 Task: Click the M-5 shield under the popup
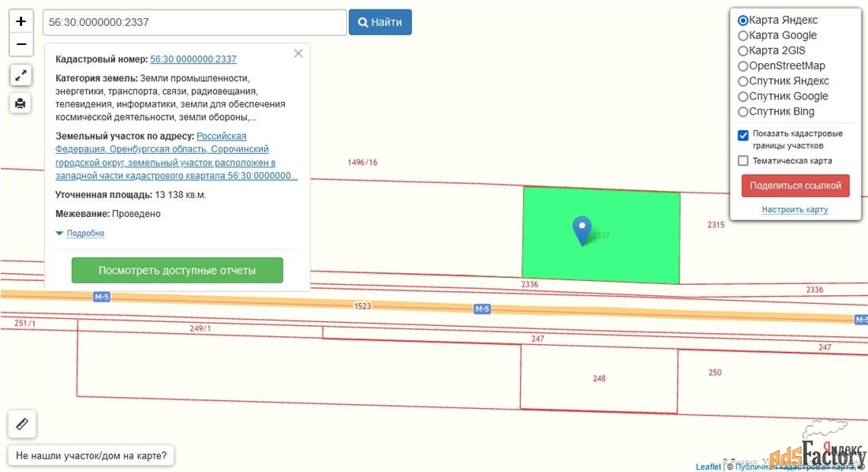101,297
